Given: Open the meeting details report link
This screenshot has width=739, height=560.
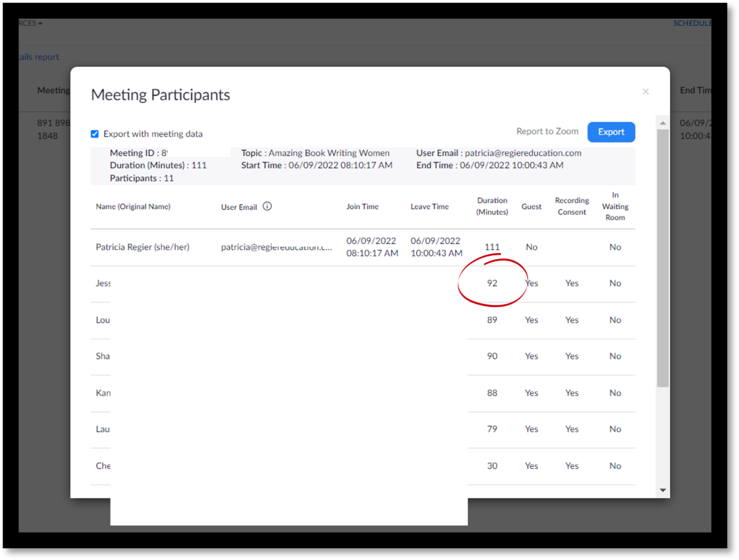Looking at the screenshot, I should click(x=37, y=56).
